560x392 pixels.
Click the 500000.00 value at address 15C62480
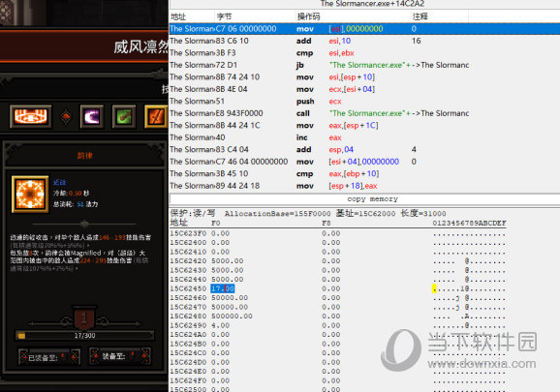coord(232,317)
